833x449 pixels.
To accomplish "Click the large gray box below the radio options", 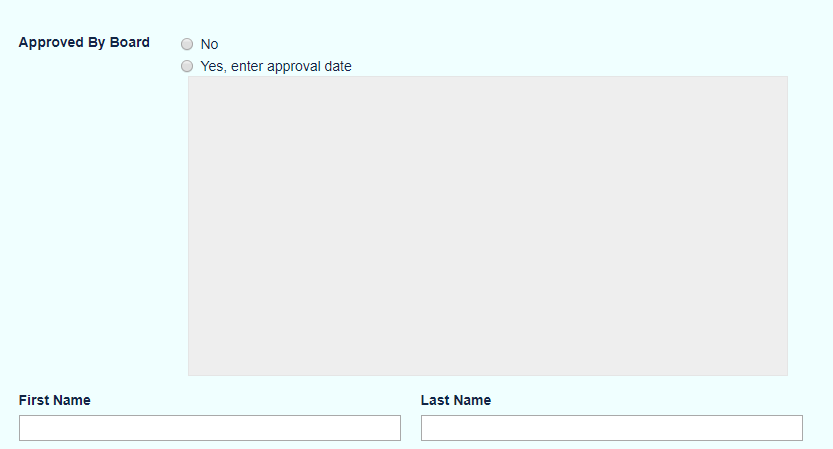I will tap(487, 226).
